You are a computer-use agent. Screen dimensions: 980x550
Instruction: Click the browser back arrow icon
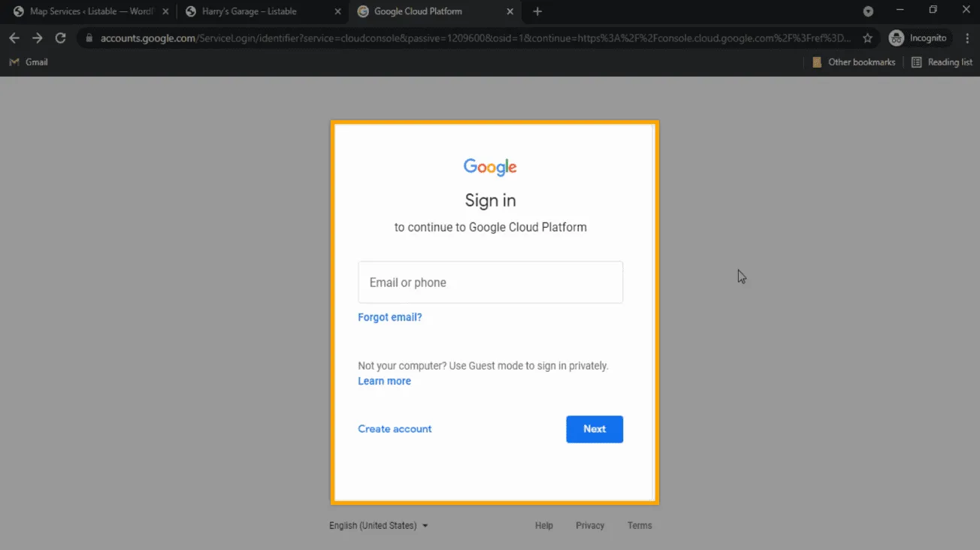tap(14, 38)
